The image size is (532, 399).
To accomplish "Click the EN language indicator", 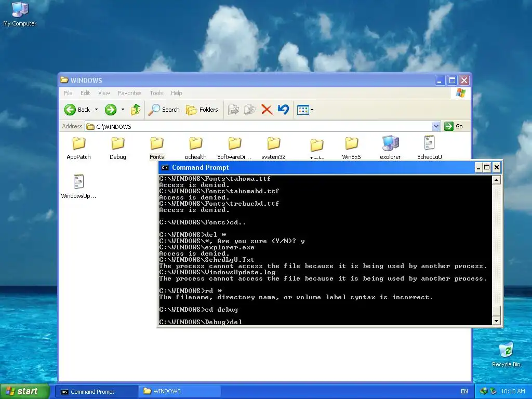I will pos(464,391).
